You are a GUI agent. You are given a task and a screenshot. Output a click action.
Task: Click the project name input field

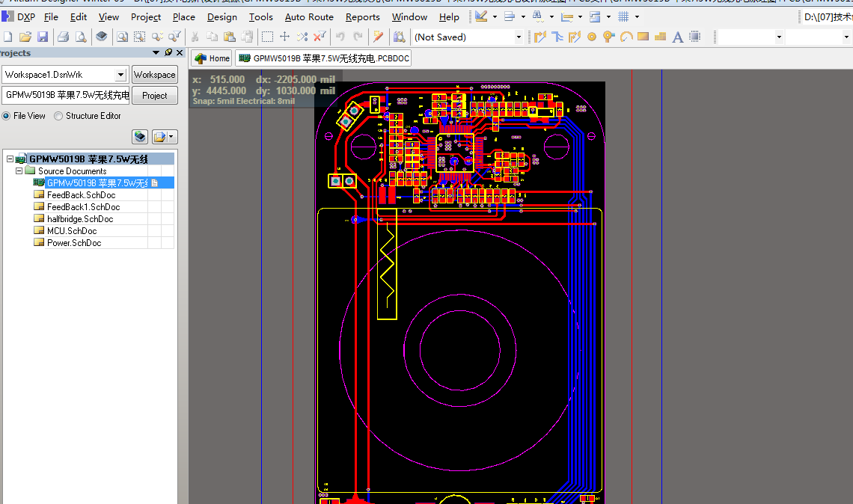(x=66, y=95)
